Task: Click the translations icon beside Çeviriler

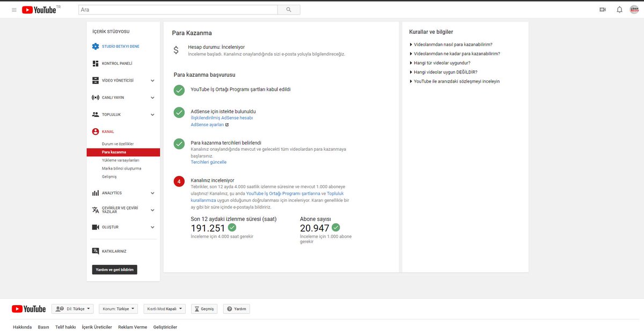Action: click(x=96, y=210)
